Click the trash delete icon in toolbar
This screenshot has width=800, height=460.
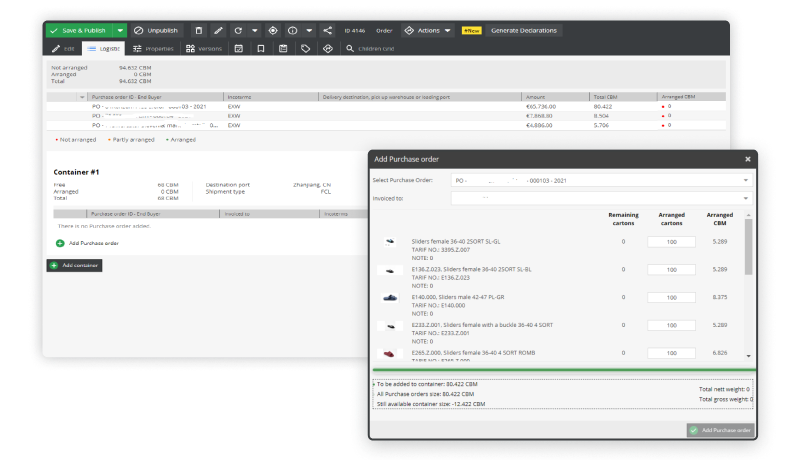point(199,31)
